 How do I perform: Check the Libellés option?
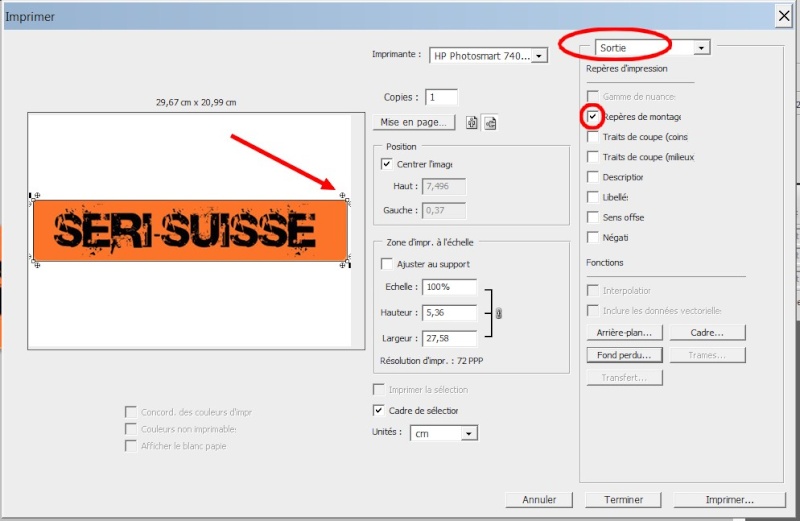coord(592,197)
